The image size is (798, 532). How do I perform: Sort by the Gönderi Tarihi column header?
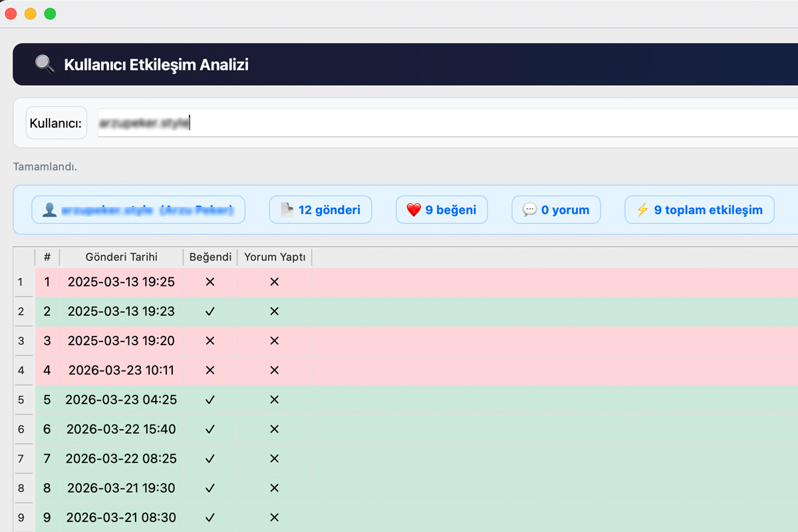coord(121,257)
